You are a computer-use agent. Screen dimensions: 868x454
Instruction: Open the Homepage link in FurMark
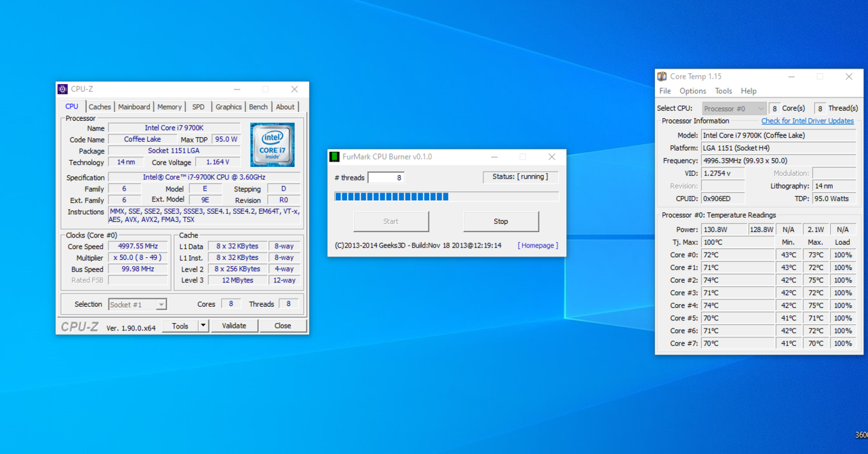click(x=538, y=246)
